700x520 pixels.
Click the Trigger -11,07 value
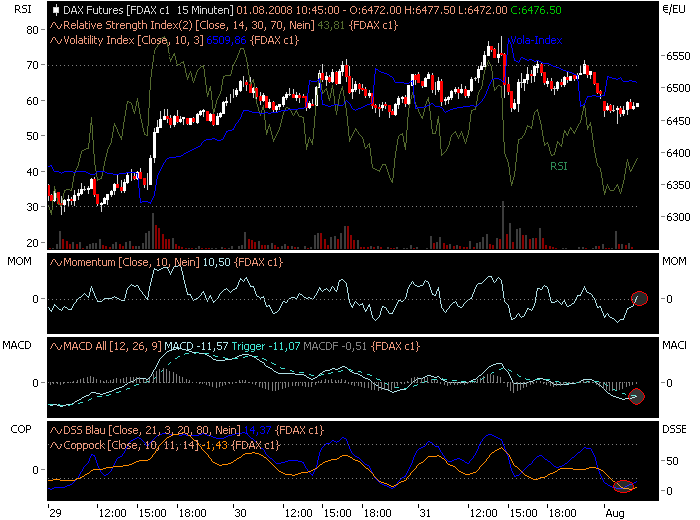pos(266,346)
